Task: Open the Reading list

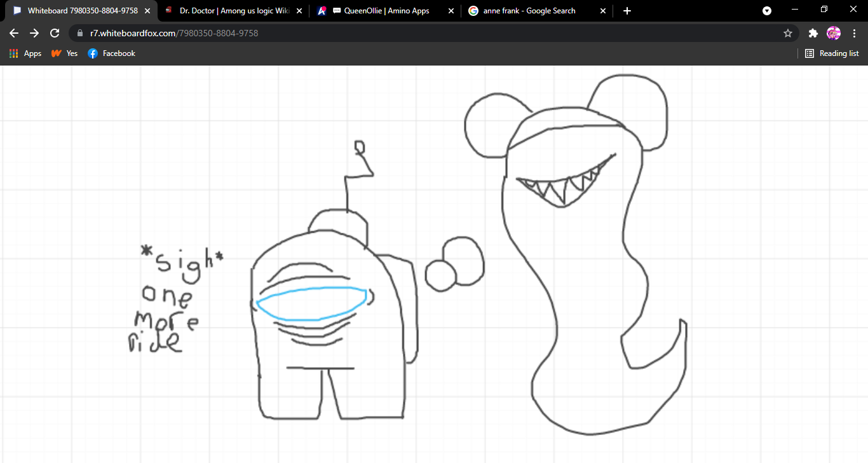Action: pyautogui.click(x=832, y=53)
